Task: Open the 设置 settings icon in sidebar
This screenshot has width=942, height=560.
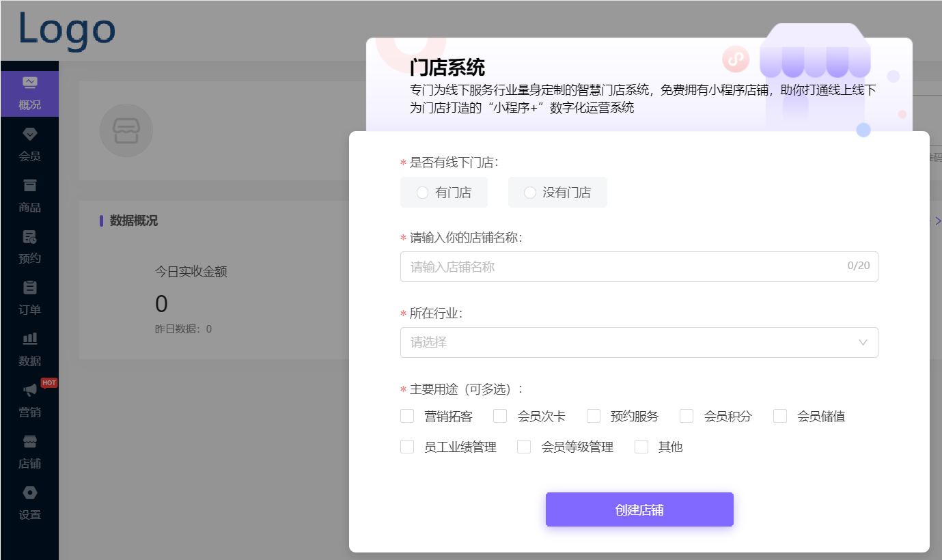Action: point(29,502)
